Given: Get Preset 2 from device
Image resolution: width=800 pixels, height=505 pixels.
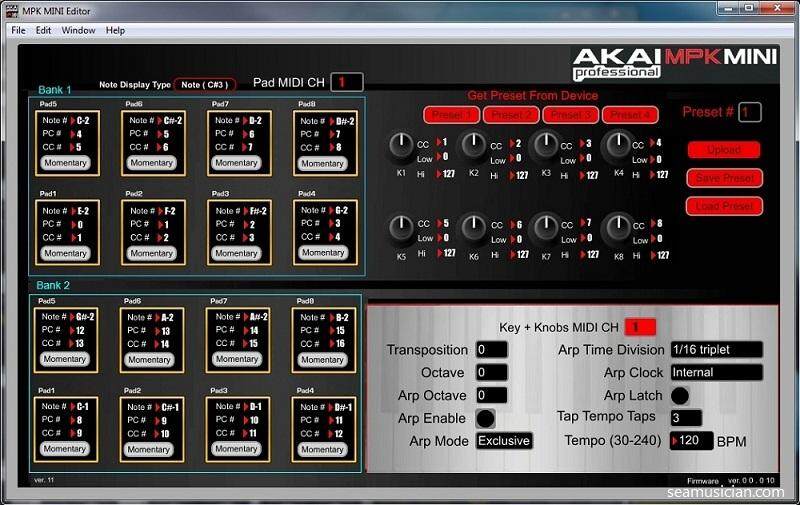Looking at the screenshot, I should pyautogui.click(x=511, y=115).
